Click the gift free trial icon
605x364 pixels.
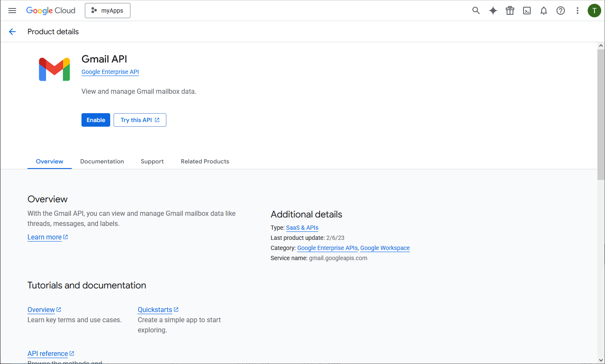coord(510,11)
